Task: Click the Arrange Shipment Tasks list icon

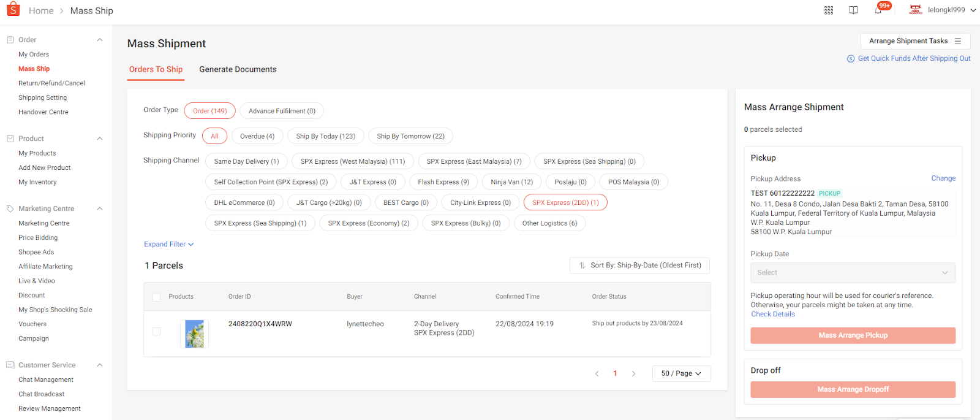Action: (x=958, y=41)
